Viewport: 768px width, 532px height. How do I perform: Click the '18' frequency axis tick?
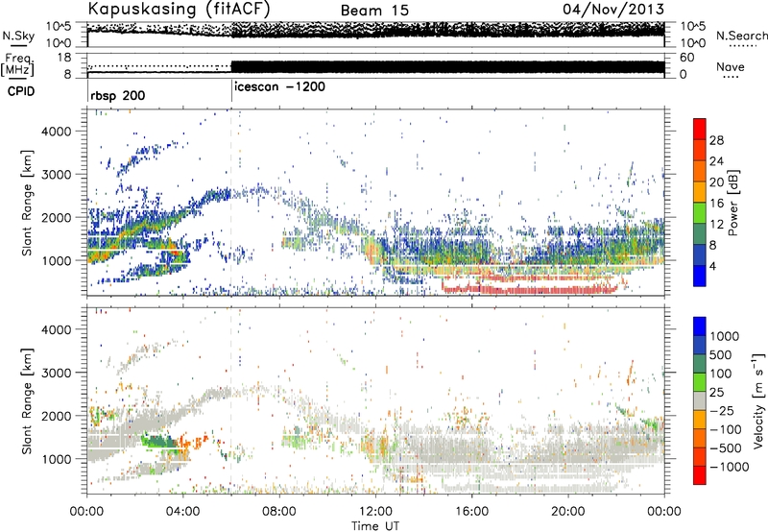(x=64, y=58)
